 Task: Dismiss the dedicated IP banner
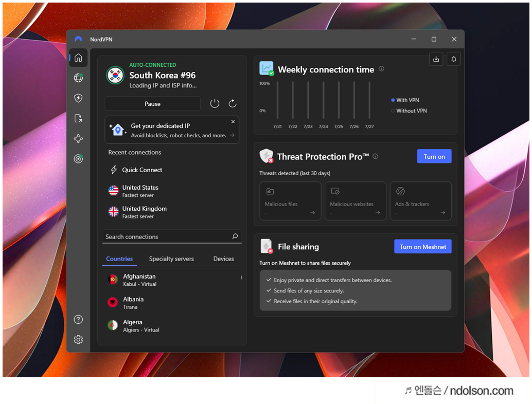tap(233, 122)
